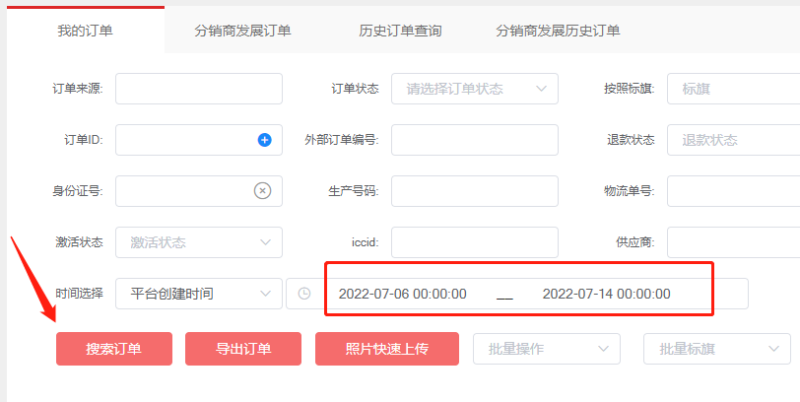800x402 pixels.
Task: Open the 分销商发展历史订单 tab
Action: coord(558,31)
